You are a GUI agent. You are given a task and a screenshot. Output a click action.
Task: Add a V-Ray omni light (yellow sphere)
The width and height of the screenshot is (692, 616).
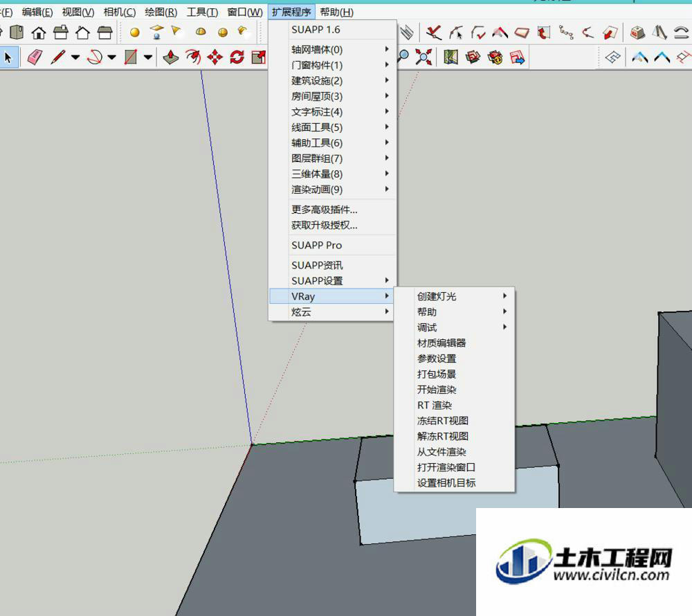[x=135, y=33]
